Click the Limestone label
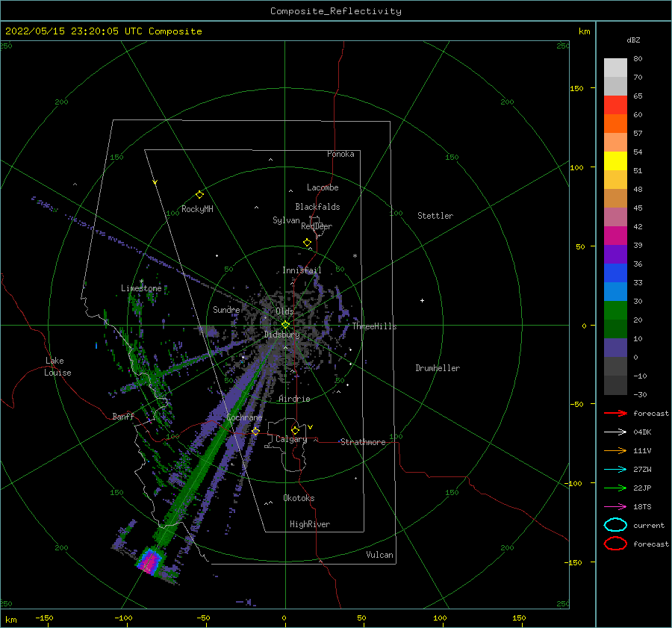The image size is (672, 628). click(141, 288)
